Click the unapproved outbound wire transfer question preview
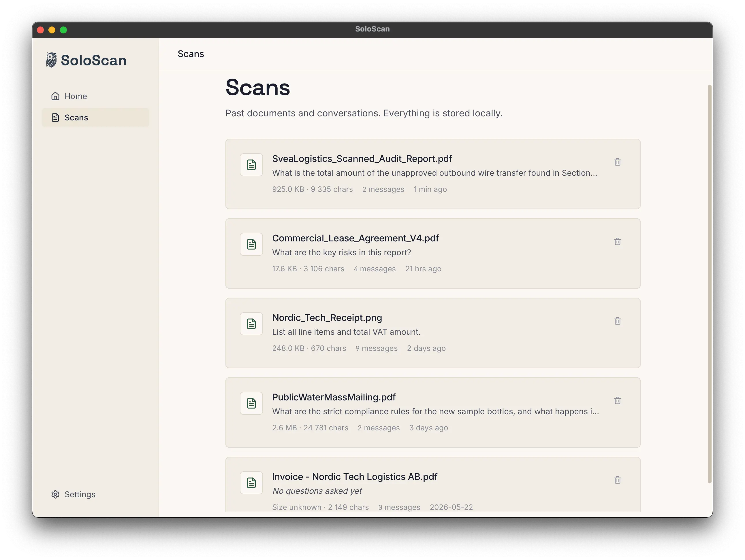 pyautogui.click(x=434, y=173)
